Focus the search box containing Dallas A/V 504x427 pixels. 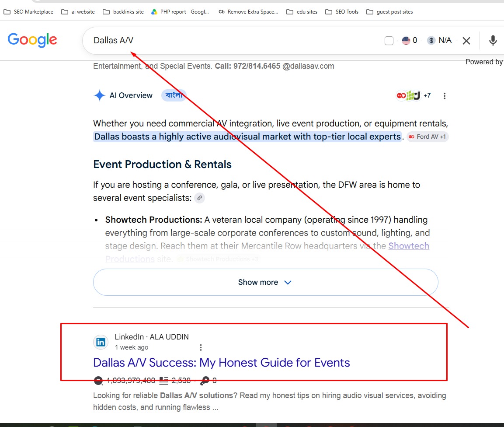click(231, 41)
